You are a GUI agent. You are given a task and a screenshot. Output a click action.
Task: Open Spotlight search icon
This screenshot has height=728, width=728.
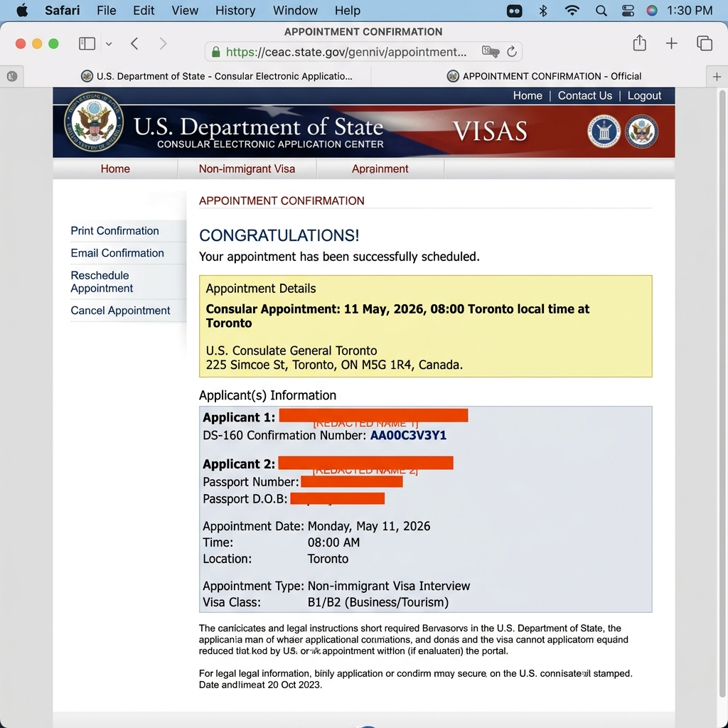point(601,10)
